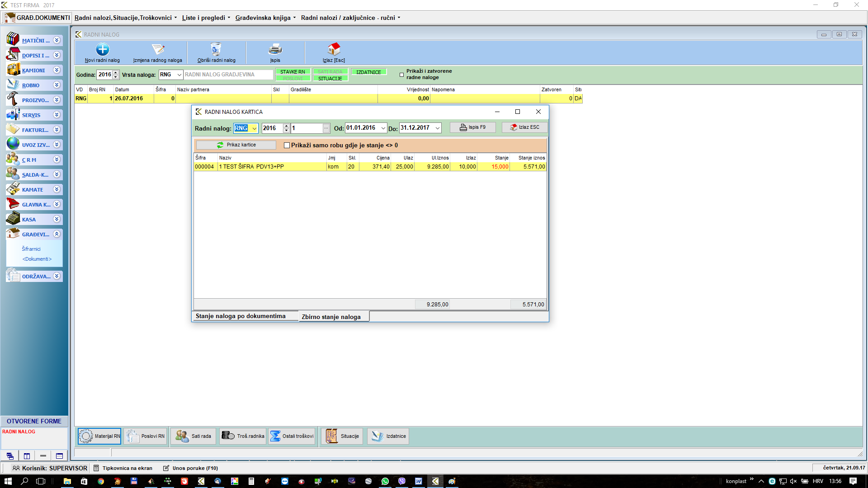Click the radni nalog number lookup button
Image resolution: width=868 pixels, height=488 pixels.
(x=326, y=128)
